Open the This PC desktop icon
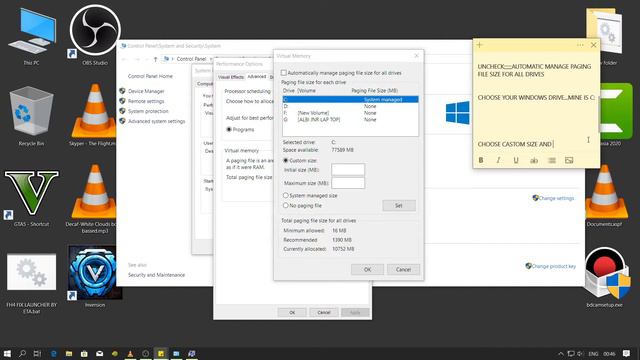Image resolution: width=640 pixels, height=360 pixels. click(31, 36)
